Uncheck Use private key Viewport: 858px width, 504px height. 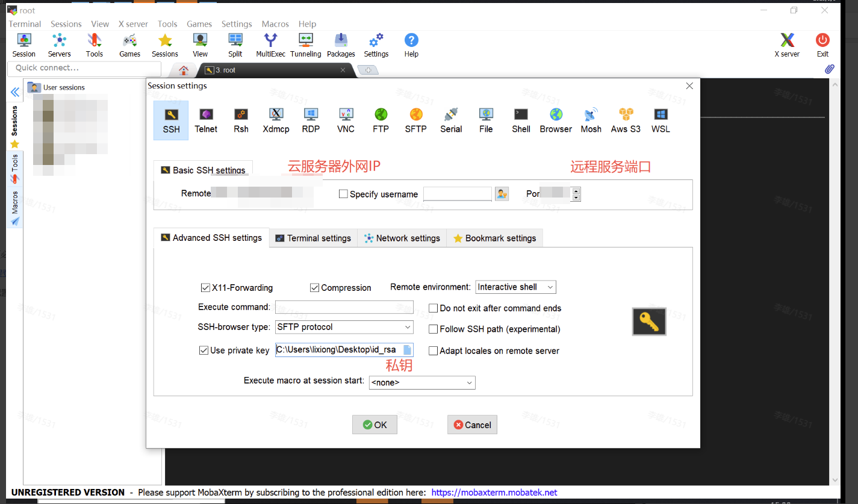tap(204, 350)
